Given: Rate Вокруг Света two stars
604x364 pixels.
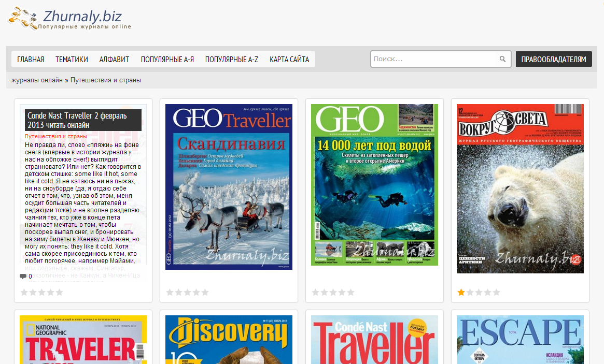Looking at the screenshot, I should click(x=470, y=293).
